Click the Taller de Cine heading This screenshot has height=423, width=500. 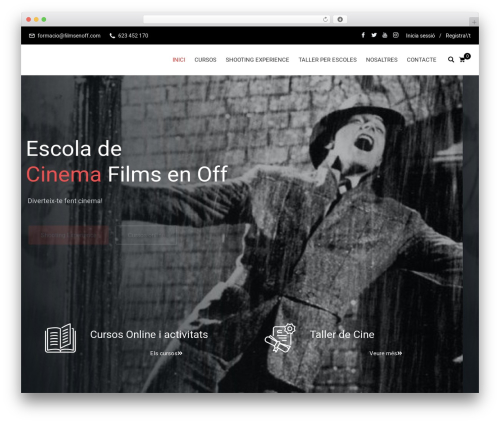[342, 334]
